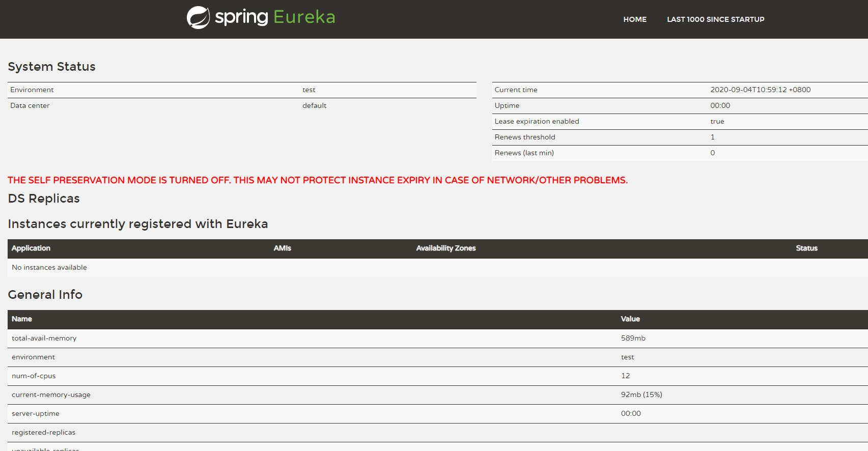
Task: Select the 92mb (15%) usage value
Action: pyautogui.click(x=641, y=394)
